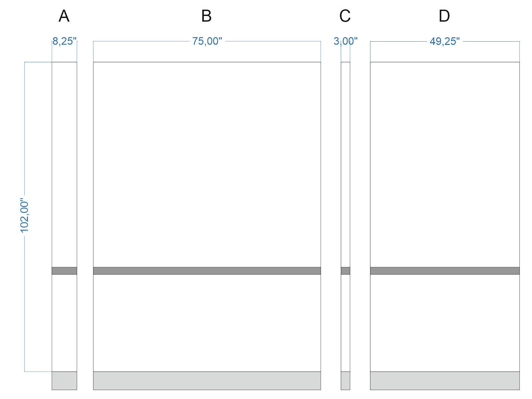Select the column label D
The height and width of the screenshot is (399, 532).
(x=444, y=16)
